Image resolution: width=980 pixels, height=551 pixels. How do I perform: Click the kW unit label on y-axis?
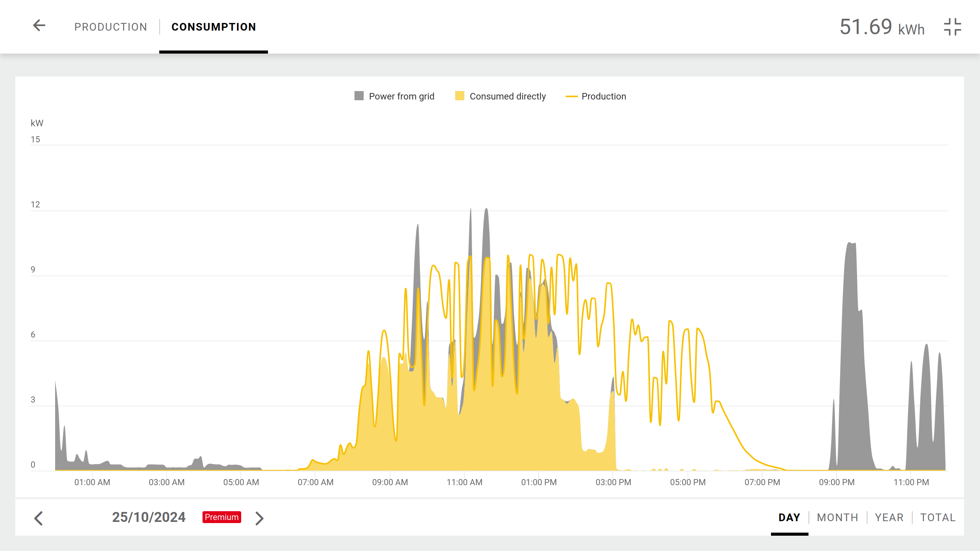[x=37, y=123]
